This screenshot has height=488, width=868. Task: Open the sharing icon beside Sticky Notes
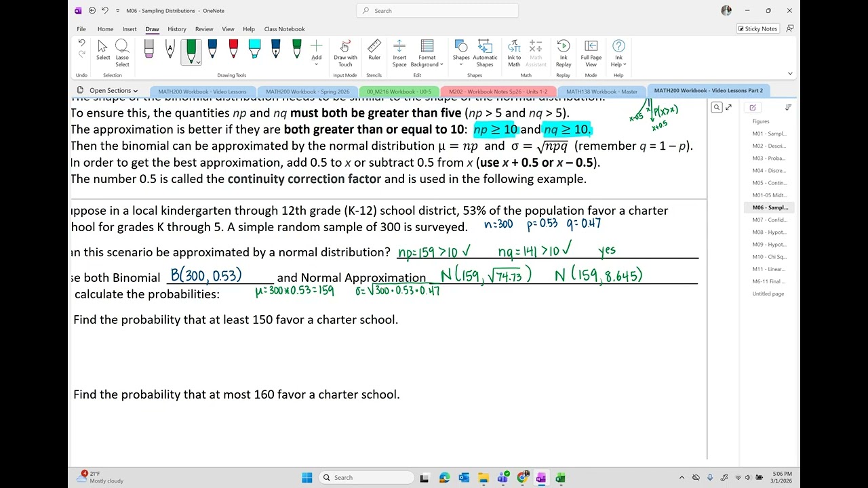790,28
